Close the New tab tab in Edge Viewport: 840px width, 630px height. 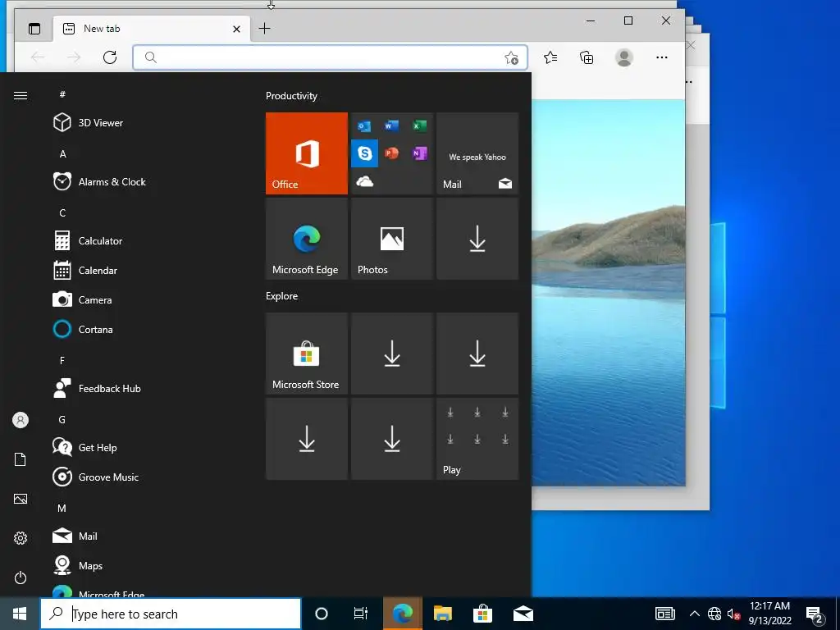(236, 29)
